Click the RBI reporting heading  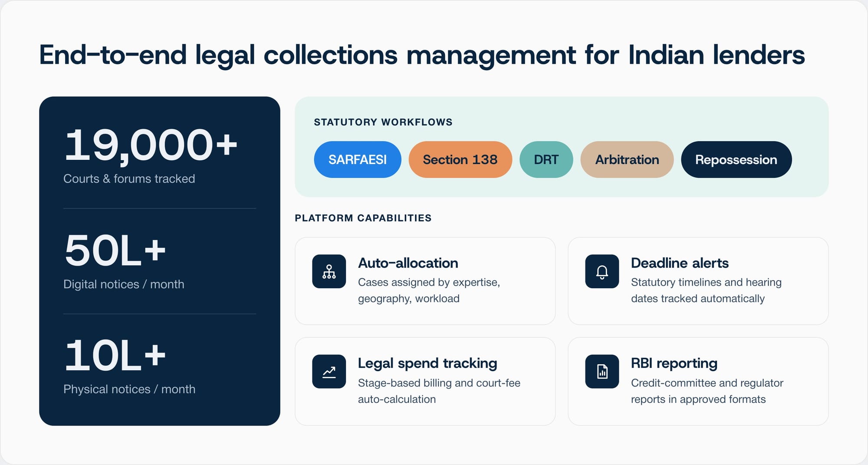[x=674, y=363]
